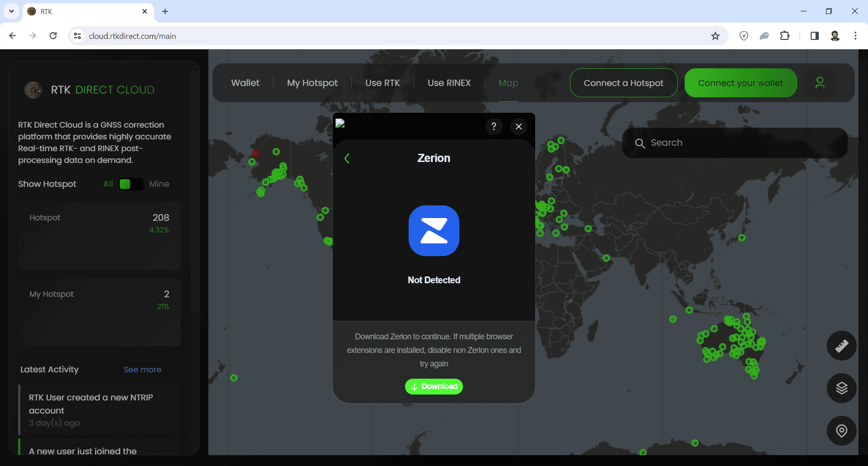The height and width of the screenshot is (466, 868).
Task: Open the shield extension icon
Action: pos(744,36)
